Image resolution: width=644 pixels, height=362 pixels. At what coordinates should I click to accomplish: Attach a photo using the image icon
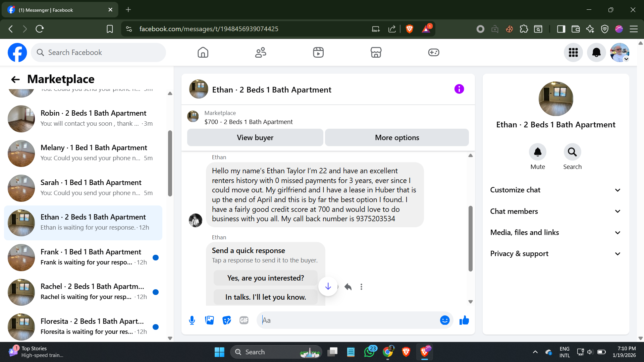[x=209, y=320]
